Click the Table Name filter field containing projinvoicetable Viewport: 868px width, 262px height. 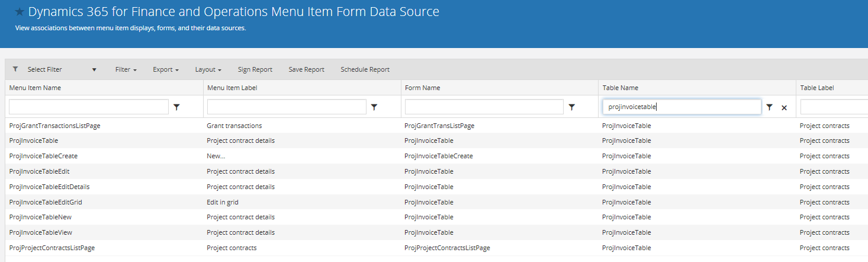[x=682, y=107]
